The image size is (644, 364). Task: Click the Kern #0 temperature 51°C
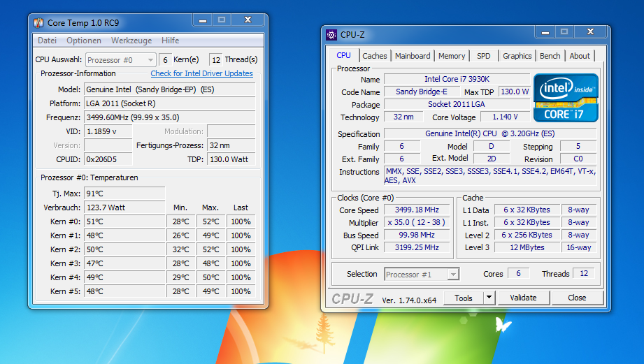124,221
